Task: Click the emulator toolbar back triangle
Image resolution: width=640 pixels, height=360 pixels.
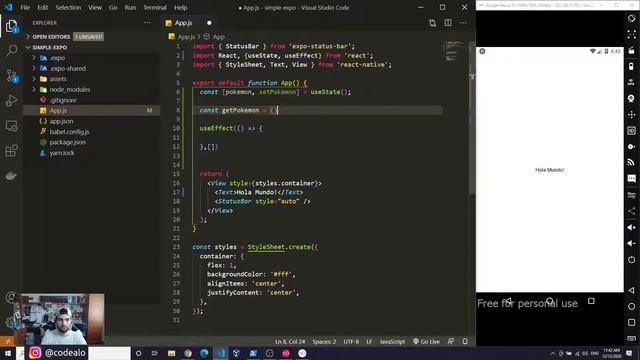Action: 631,290
